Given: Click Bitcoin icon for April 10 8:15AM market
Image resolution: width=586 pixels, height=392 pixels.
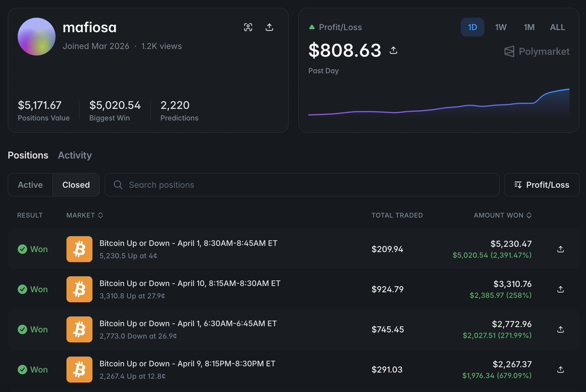Looking at the screenshot, I should [x=79, y=289].
